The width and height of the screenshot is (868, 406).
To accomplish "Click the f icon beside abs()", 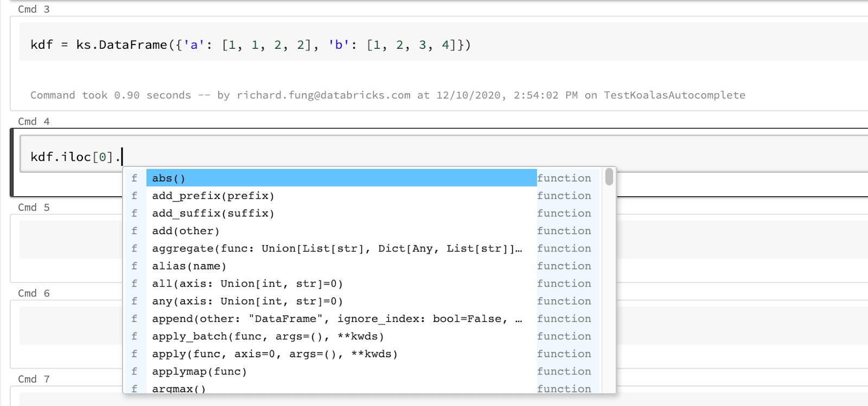I will click(x=134, y=178).
